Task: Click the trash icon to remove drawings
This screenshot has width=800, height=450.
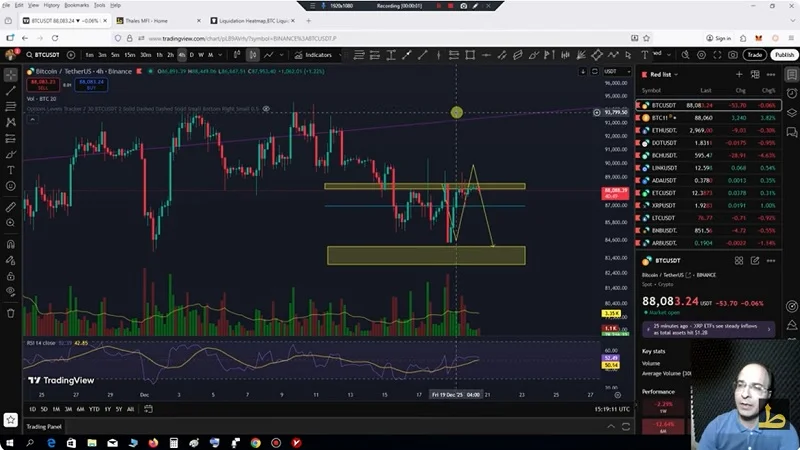Action: [11, 312]
